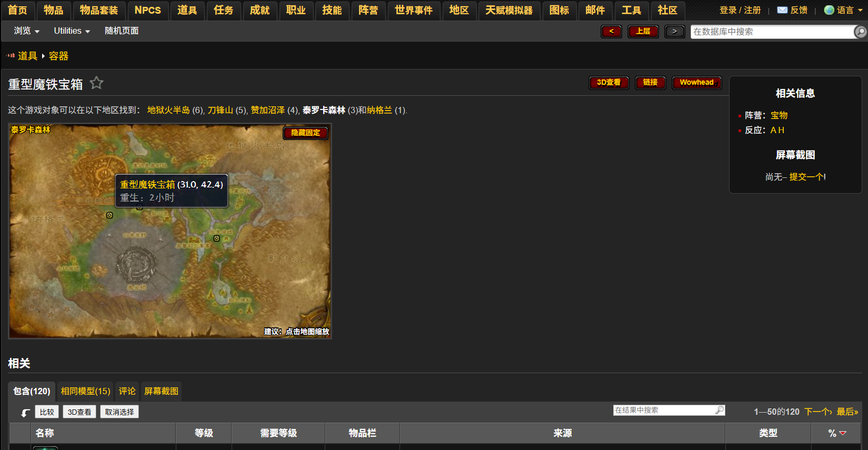Viewport: 868px width, 450px height.
Task: Open the 天赋模拟器 talent calculator
Action: coord(509,10)
